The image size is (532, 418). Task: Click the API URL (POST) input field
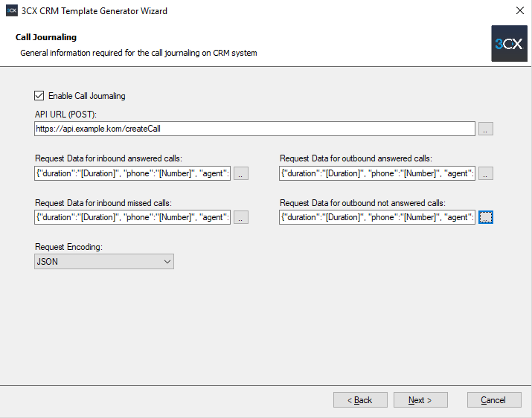pyautogui.click(x=254, y=129)
